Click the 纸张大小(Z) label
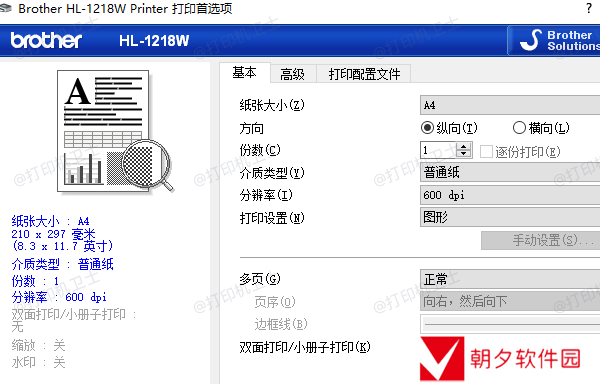Screen dimensions: 600x384 [272, 105]
